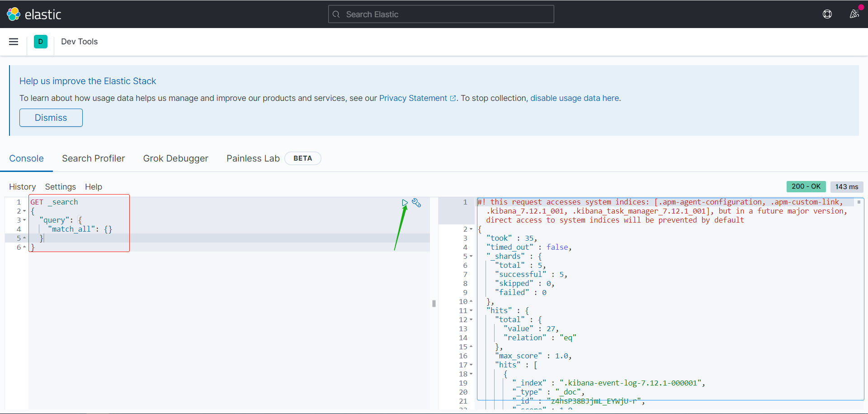Click the "match_all": {} line in editor

click(80, 229)
